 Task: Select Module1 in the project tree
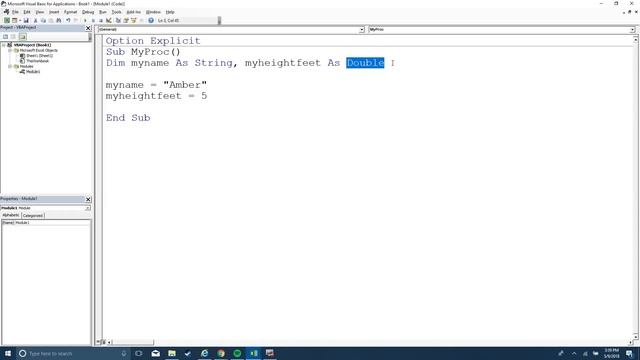tap(33, 71)
